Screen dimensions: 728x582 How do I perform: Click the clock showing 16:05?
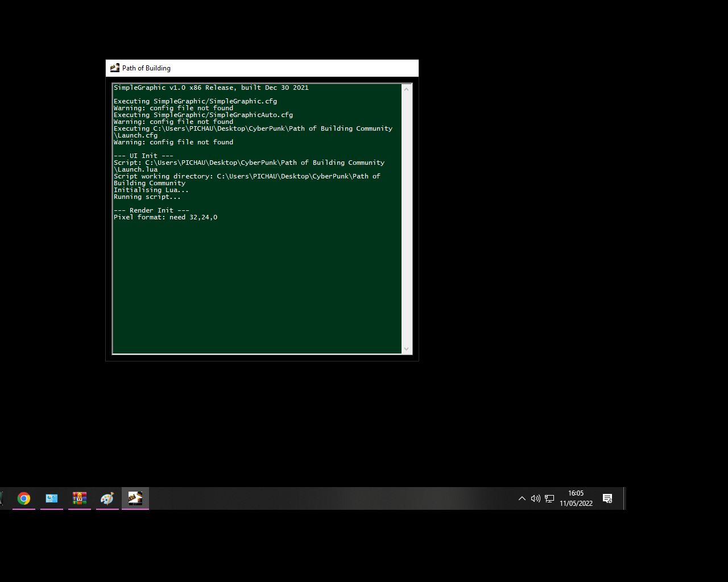(x=576, y=493)
